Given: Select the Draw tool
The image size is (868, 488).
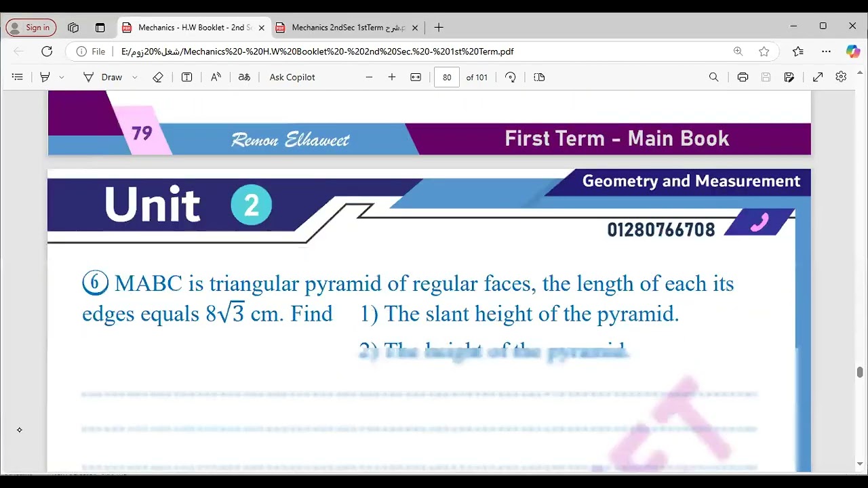Looking at the screenshot, I should 103,77.
